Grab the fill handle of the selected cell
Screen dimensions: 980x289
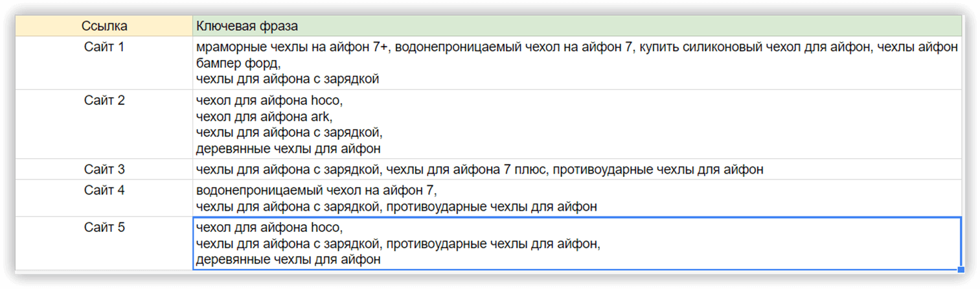click(x=961, y=269)
